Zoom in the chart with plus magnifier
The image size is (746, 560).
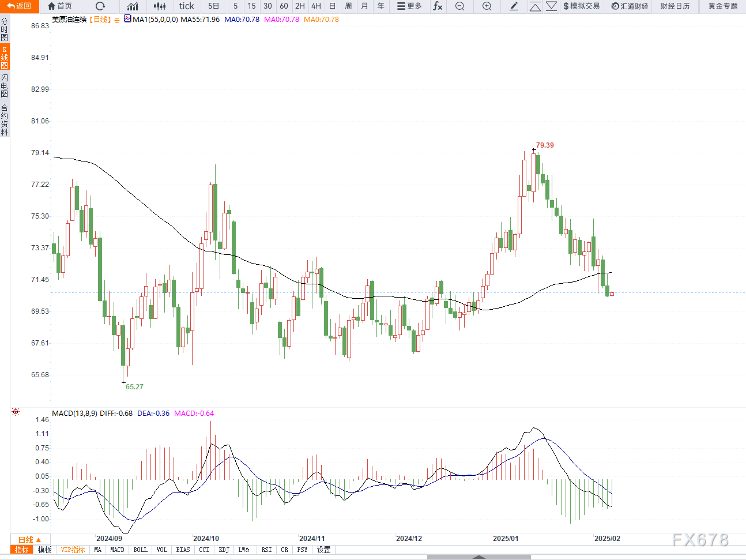pyautogui.click(x=487, y=6)
